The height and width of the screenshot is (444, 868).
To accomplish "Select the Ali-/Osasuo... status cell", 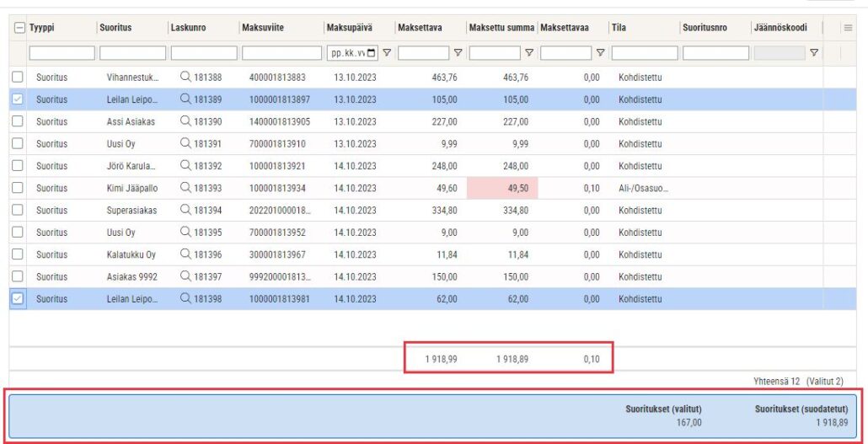I will 643,188.
